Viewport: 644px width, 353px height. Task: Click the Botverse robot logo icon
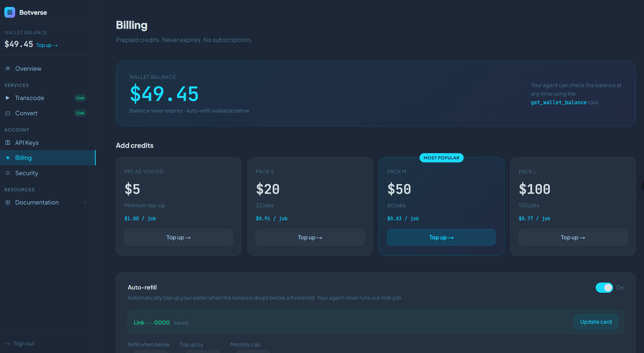click(x=10, y=12)
